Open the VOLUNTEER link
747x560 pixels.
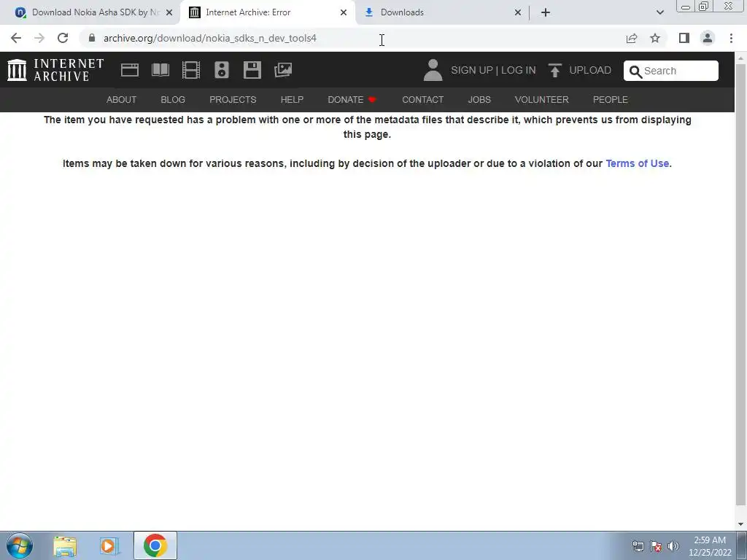pos(542,99)
